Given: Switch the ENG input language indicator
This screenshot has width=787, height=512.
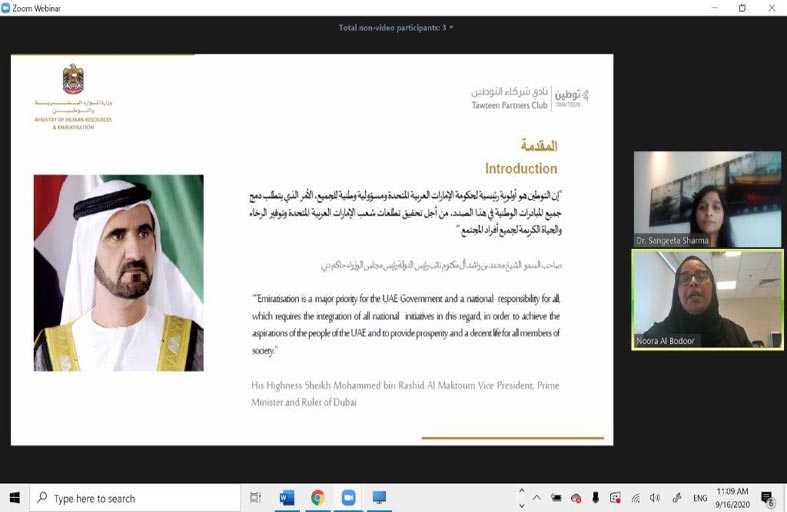Looking at the screenshot, I should pos(699,497).
